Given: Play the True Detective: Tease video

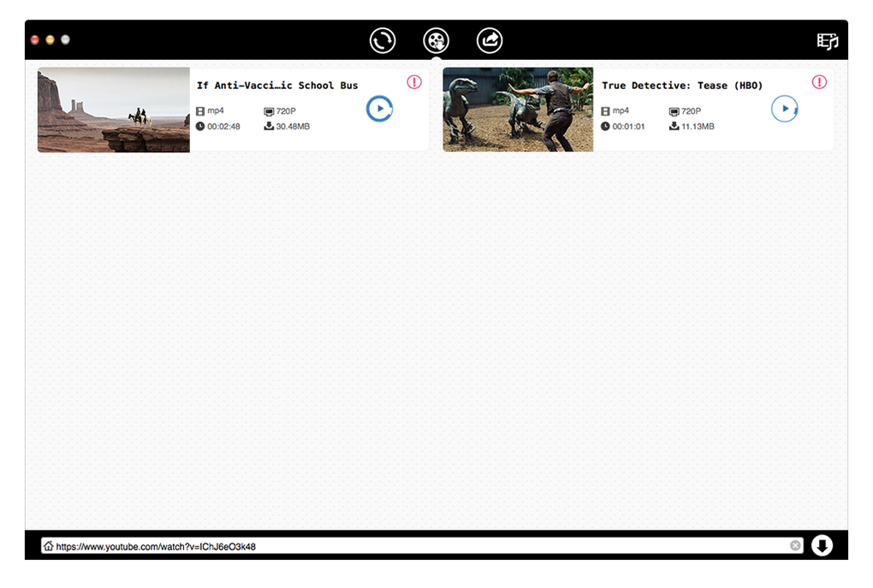Looking at the screenshot, I should tap(784, 109).
